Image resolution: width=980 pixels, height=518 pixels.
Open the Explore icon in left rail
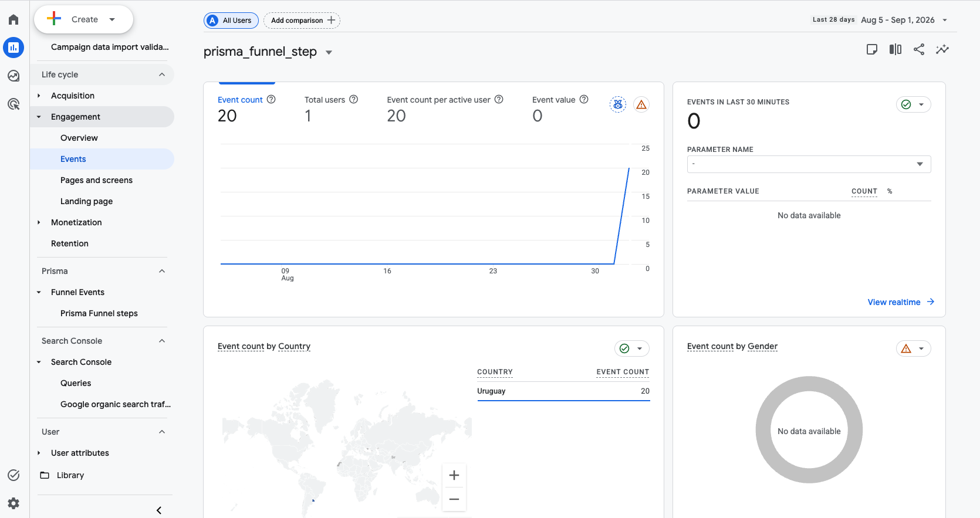click(x=13, y=76)
